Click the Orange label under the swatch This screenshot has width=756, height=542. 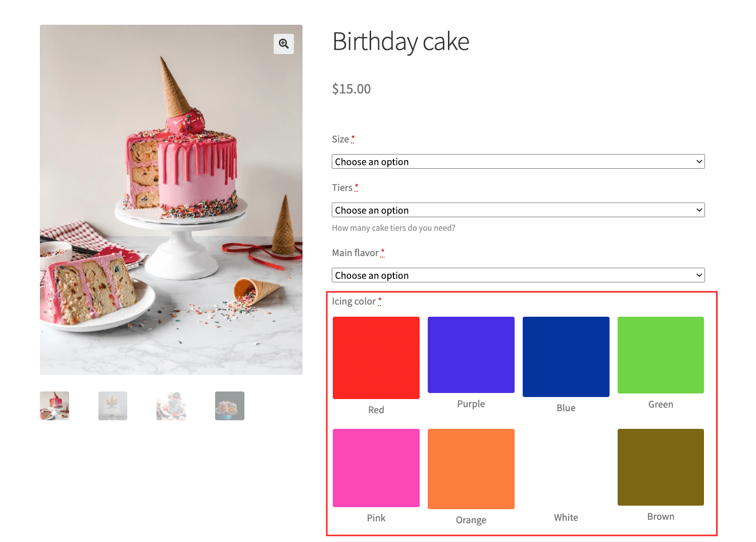click(471, 520)
